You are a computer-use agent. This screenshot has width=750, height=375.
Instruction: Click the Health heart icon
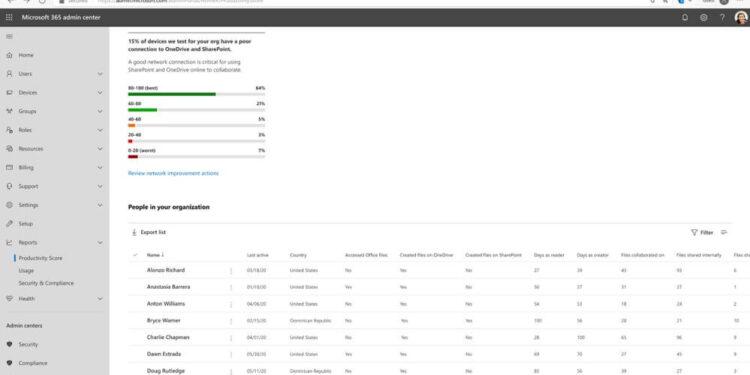click(9, 298)
